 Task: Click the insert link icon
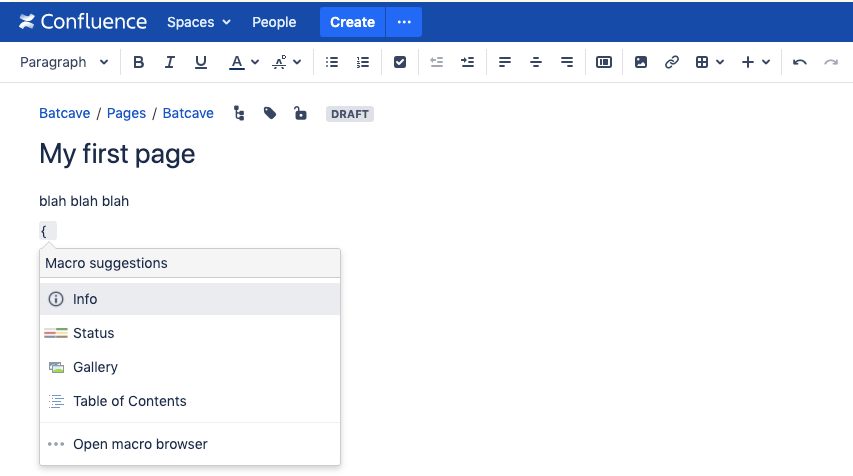(x=672, y=62)
